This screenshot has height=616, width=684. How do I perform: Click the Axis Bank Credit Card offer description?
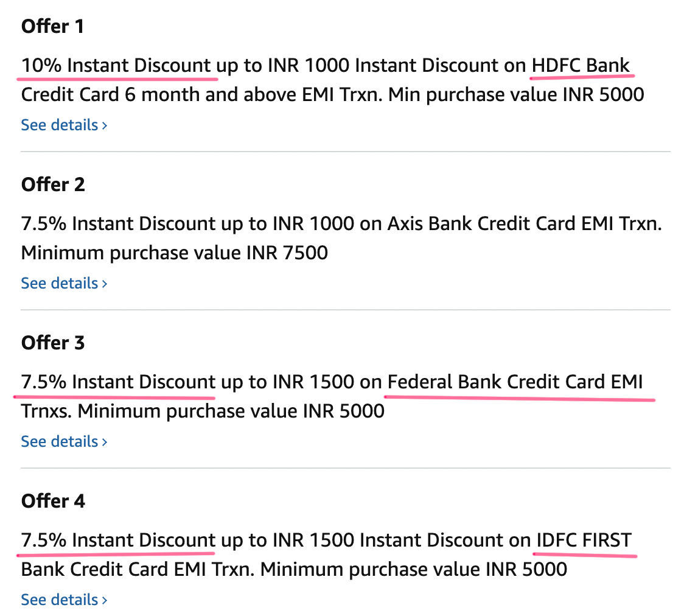[x=341, y=238]
